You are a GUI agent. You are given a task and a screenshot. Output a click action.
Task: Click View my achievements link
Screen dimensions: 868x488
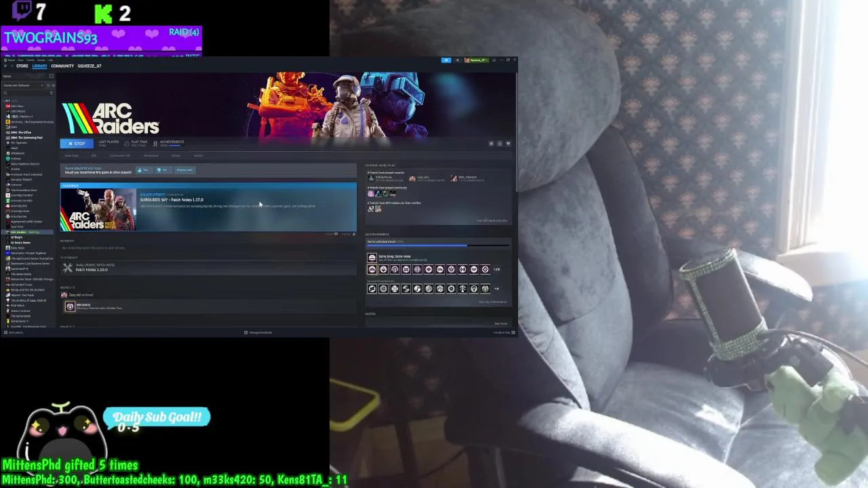(493, 302)
